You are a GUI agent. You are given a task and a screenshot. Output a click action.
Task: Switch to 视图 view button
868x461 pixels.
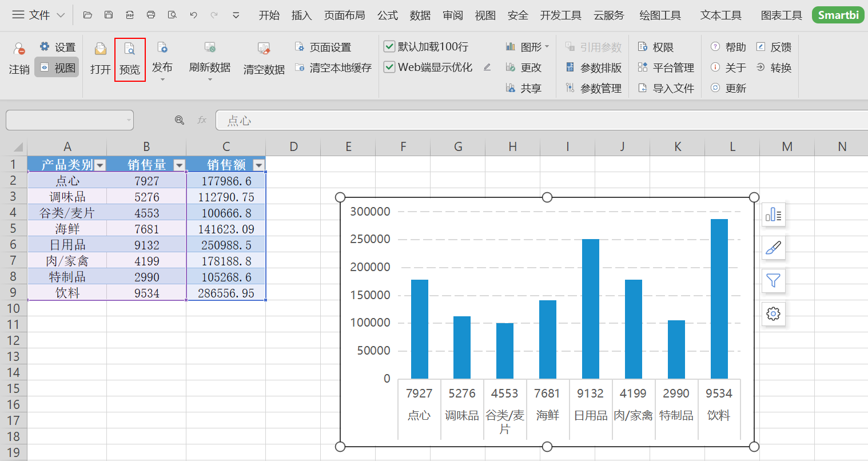[57, 67]
